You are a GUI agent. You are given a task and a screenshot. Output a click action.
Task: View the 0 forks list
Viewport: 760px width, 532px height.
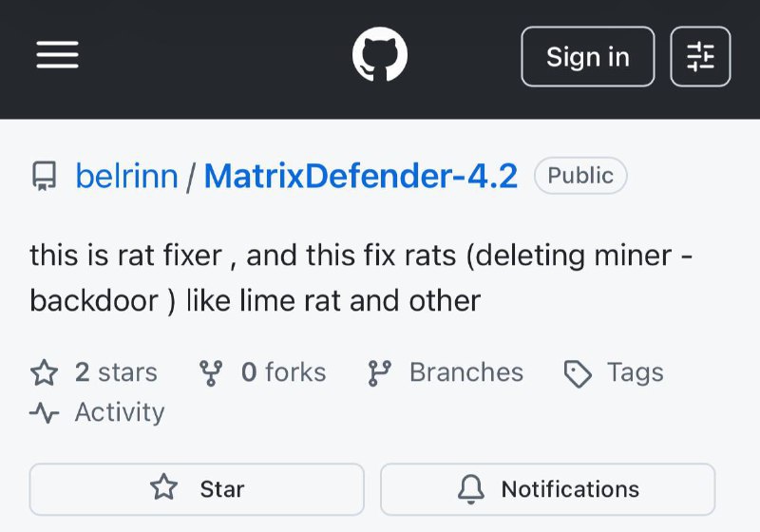283,372
